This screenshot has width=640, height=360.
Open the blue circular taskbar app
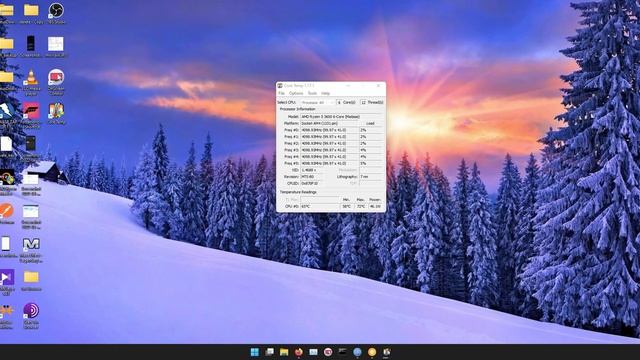tap(357, 352)
